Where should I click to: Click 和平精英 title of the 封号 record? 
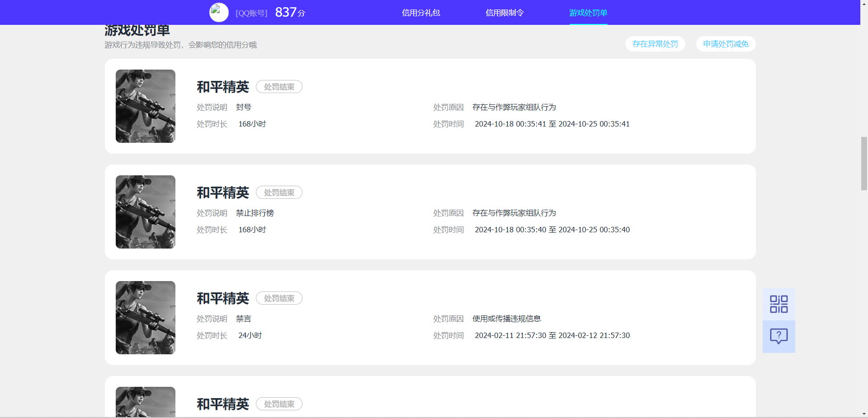[223, 87]
